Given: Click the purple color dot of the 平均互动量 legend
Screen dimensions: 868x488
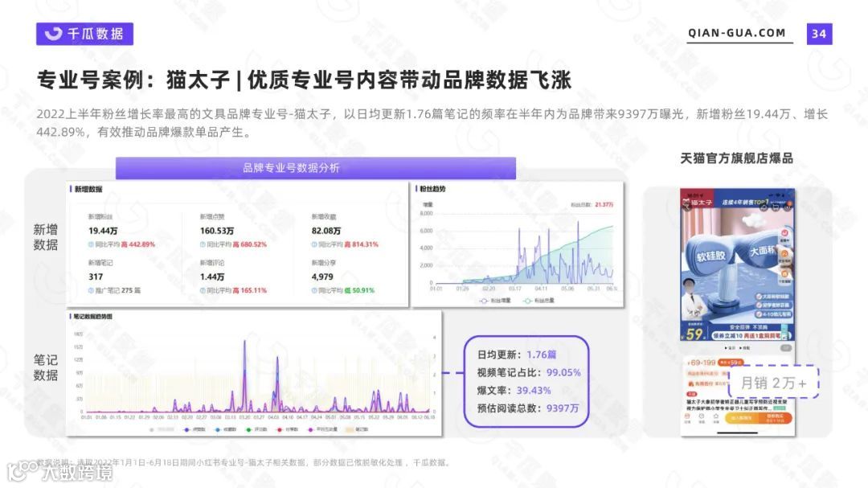Looking at the screenshot, I should point(310,430).
